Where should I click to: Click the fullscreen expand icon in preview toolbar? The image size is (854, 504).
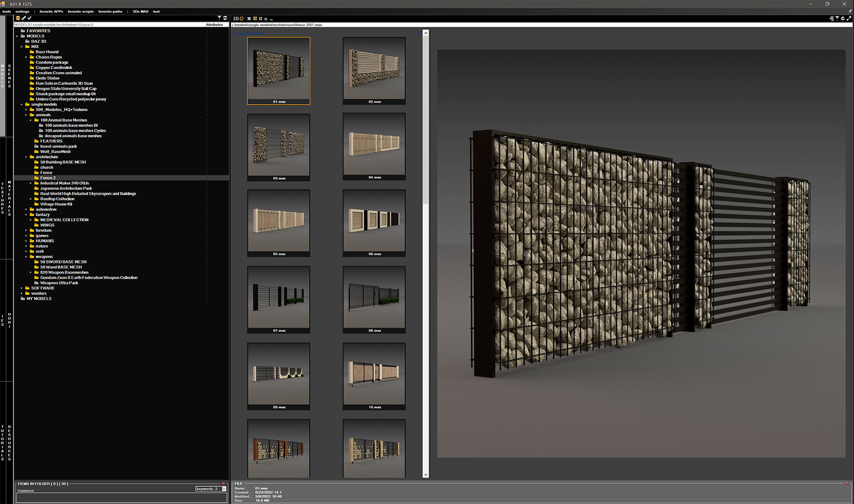849,19
